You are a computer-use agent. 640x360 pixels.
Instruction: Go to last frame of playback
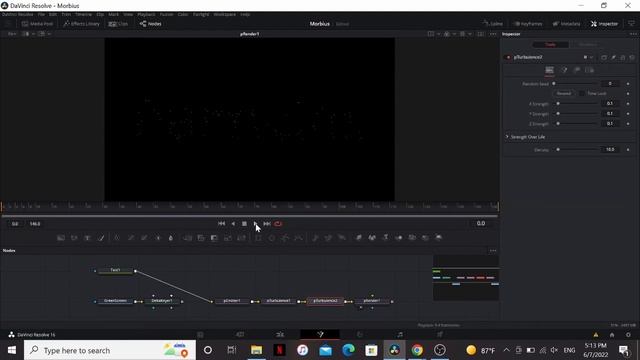point(267,224)
